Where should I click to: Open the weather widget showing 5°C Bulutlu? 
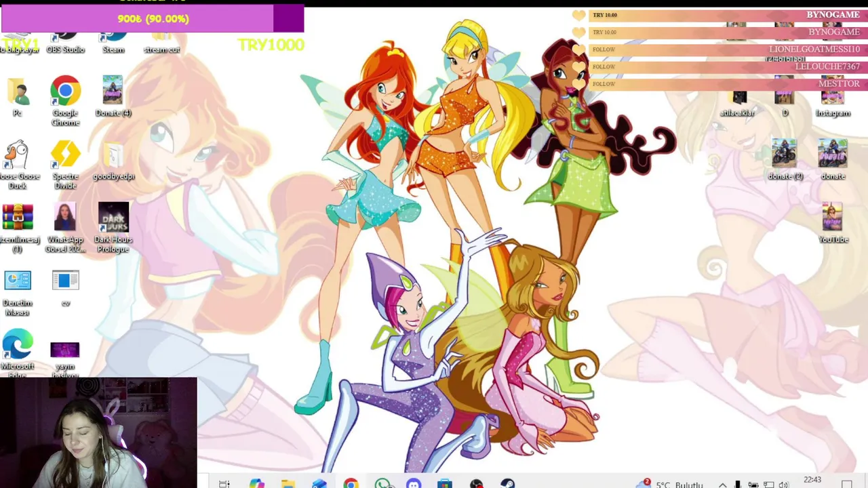[x=671, y=484]
